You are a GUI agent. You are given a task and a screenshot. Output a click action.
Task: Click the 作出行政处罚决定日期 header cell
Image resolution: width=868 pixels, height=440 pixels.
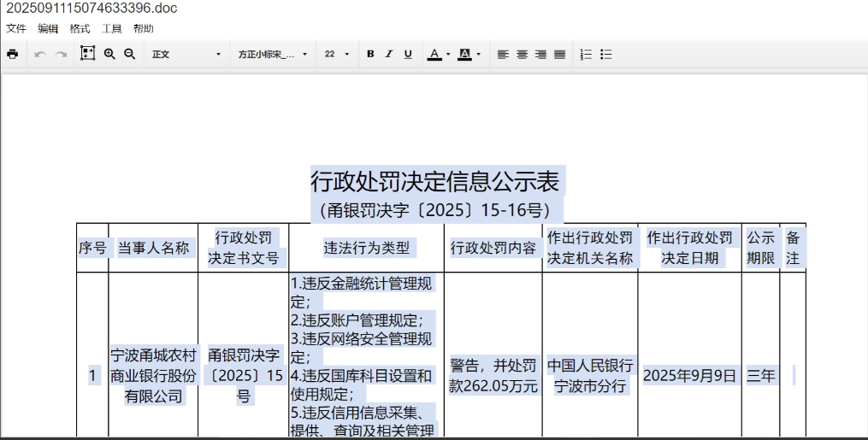690,248
